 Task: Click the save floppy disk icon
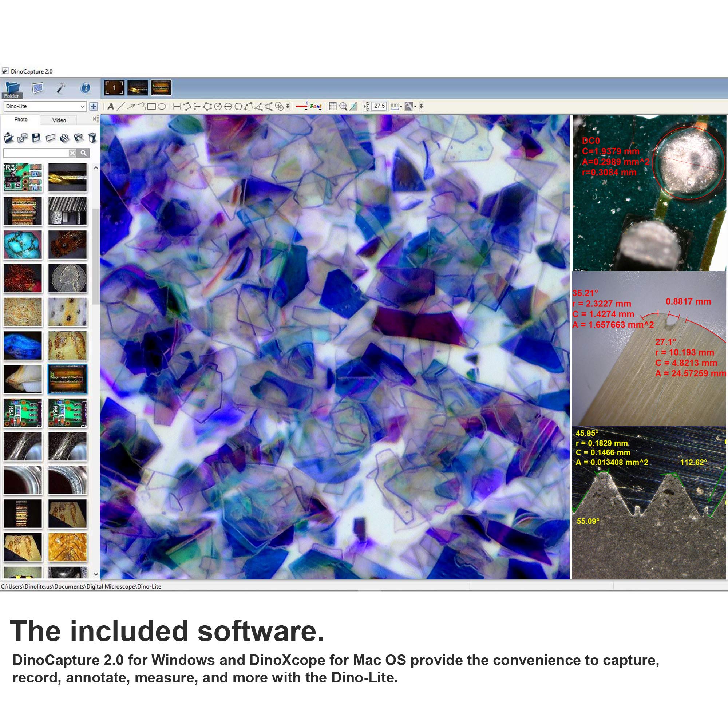click(x=36, y=138)
